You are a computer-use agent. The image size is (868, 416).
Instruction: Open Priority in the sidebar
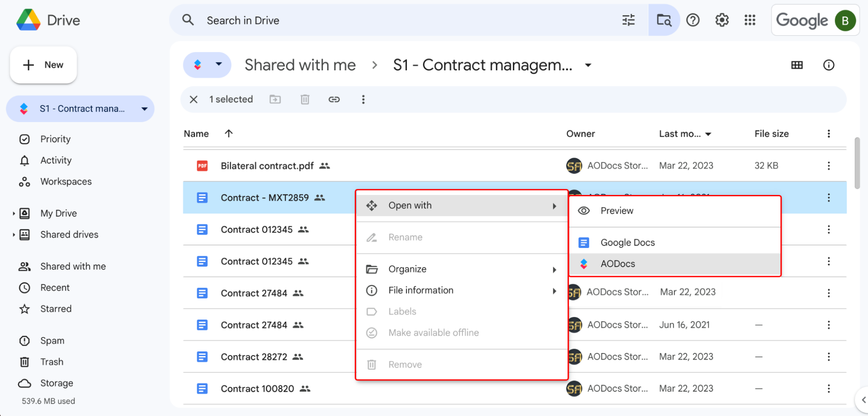click(55, 139)
